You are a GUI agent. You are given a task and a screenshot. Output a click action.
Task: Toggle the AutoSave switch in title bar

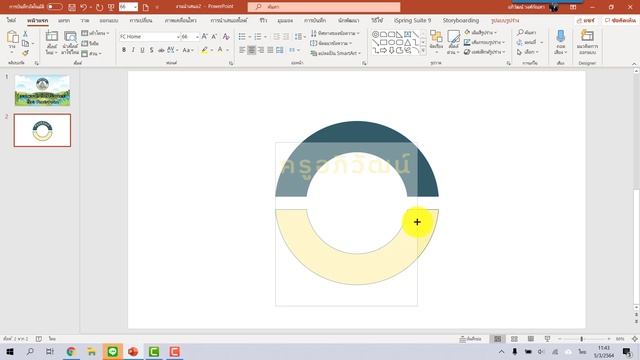click(x=55, y=7)
